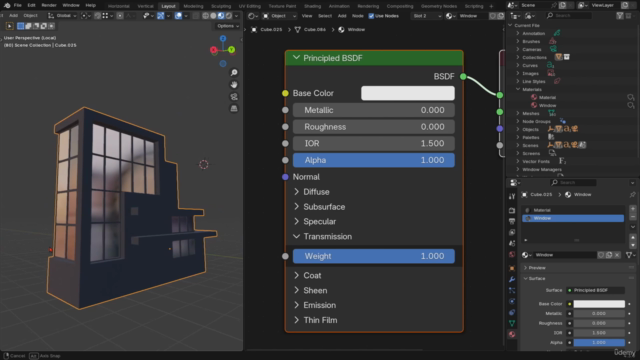The image size is (640, 360).
Task: Adjust the Transmission Weight slider
Action: coord(373,256)
